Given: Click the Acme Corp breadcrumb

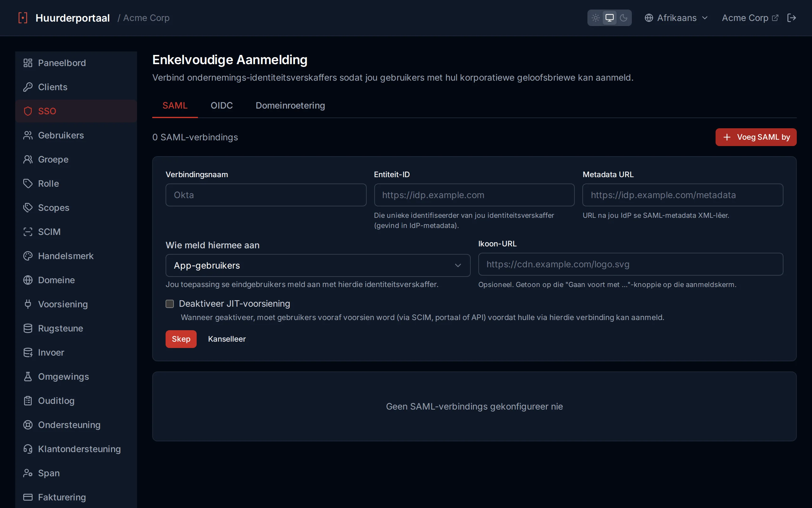Looking at the screenshot, I should pos(146,18).
